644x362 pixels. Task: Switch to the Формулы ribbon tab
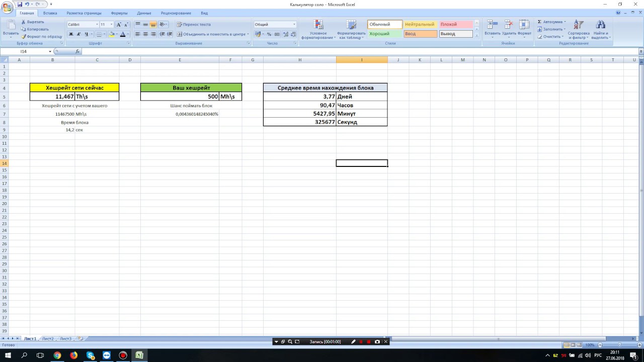pyautogui.click(x=119, y=13)
